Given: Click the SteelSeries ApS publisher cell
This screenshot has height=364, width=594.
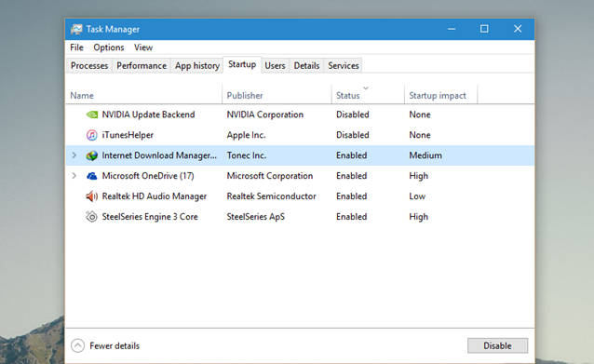Looking at the screenshot, I should point(255,217).
